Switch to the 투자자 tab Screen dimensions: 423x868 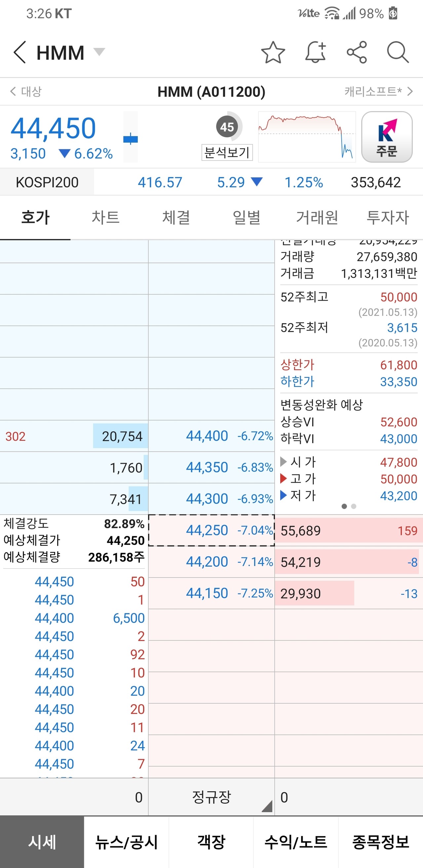click(388, 217)
